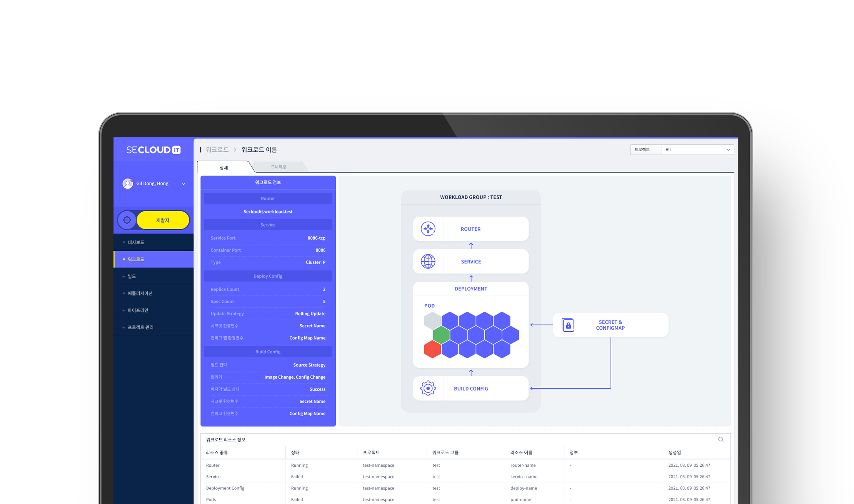Expand the 빌드 sidebar menu
854x504 pixels.
click(x=132, y=276)
